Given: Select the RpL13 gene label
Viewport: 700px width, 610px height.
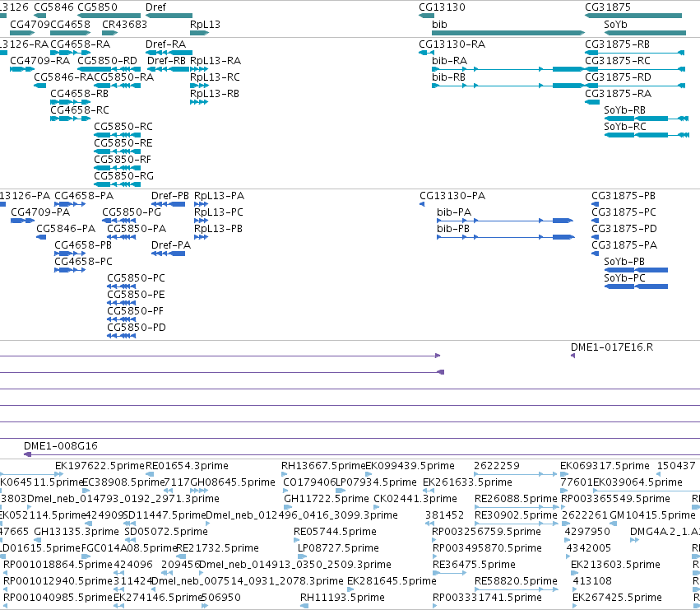Looking at the screenshot, I should click(205, 24).
